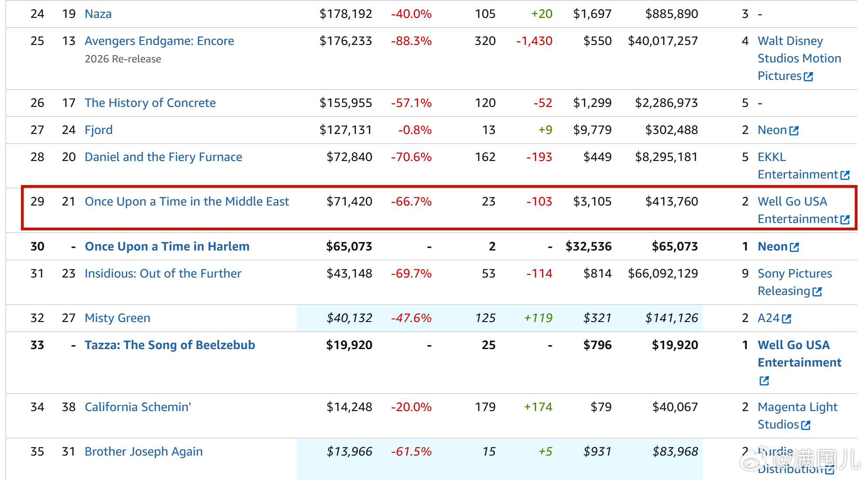
Task: Open Sony Pictures Releasing distributor link
Action: pos(795,282)
